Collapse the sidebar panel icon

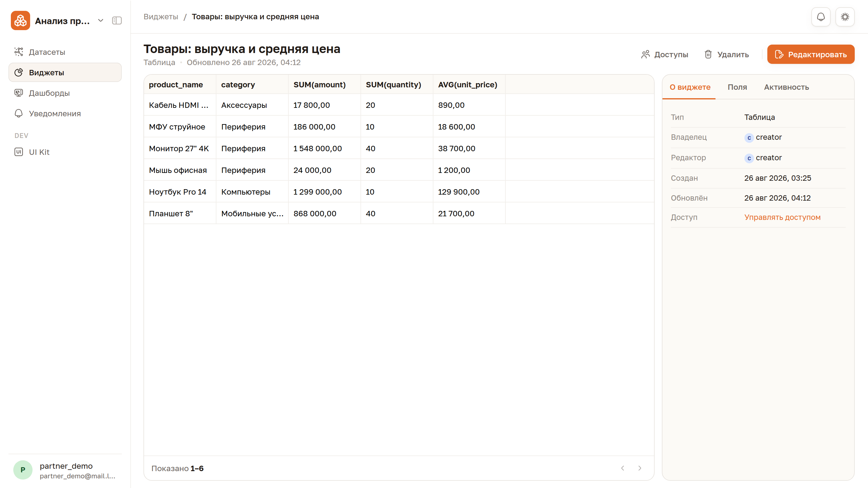click(x=117, y=20)
